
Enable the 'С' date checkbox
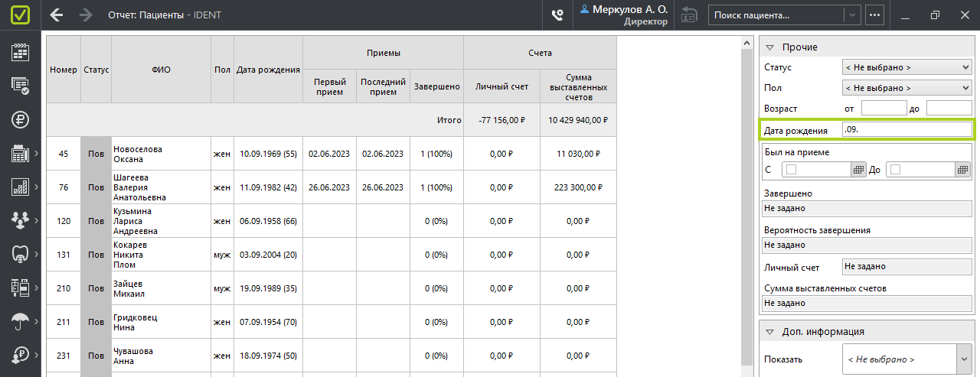[792, 170]
